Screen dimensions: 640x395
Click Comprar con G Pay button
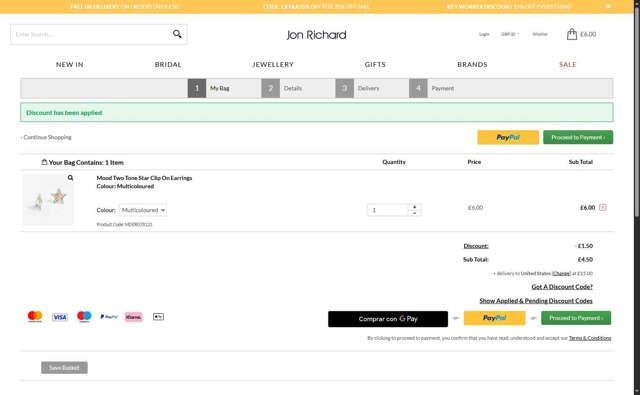(x=388, y=319)
